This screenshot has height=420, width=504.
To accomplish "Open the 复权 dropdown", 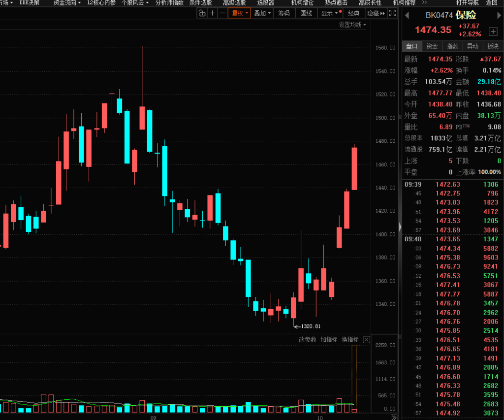I will 240,13.
